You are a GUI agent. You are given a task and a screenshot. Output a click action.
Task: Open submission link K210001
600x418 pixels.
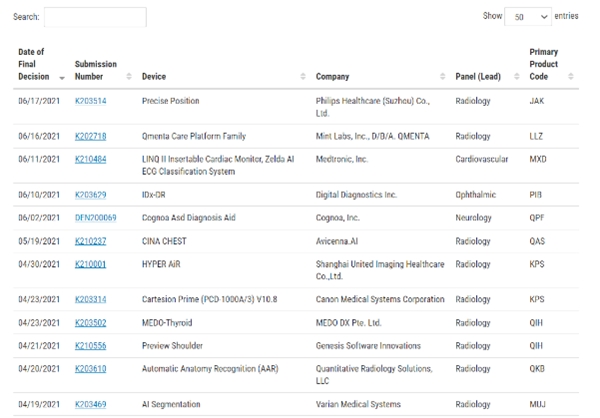click(x=90, y=264)
